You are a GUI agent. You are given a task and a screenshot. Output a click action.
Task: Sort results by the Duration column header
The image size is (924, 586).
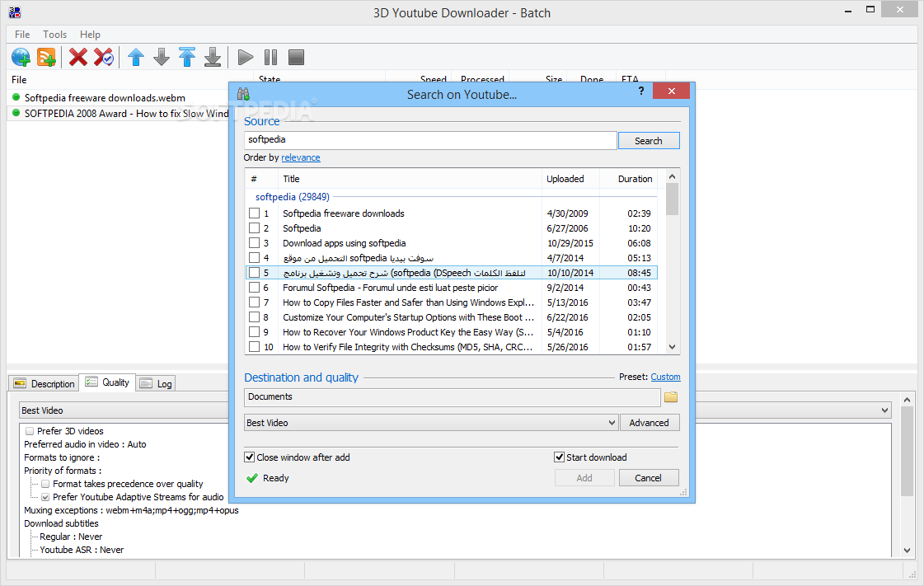tap(628, 179)
